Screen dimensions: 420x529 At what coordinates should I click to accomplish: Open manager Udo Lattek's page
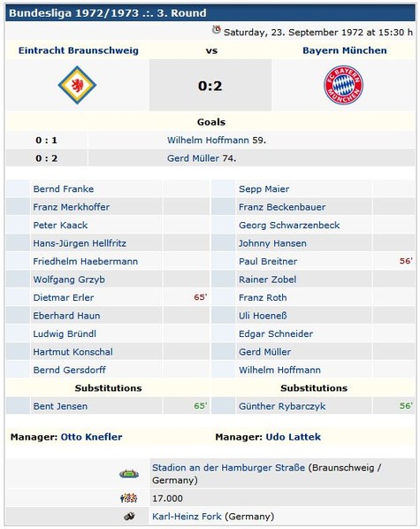pyautogui.click(x=294, y=437)
